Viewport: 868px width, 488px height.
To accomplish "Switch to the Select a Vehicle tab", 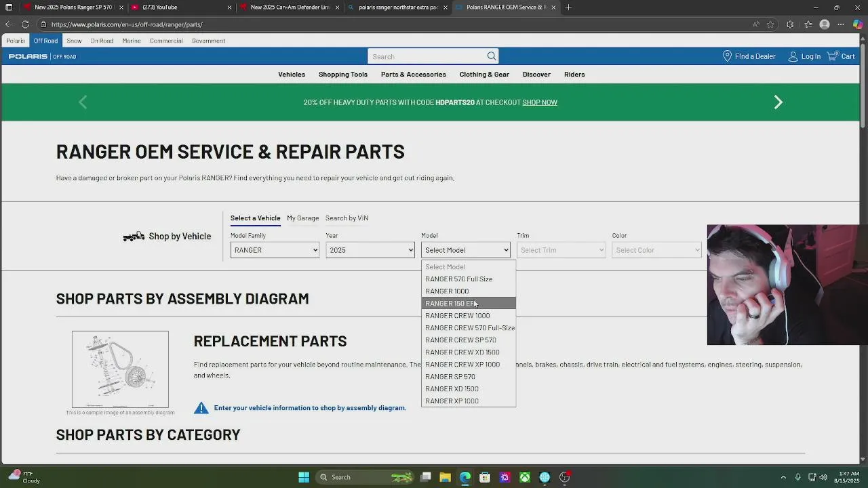I will click(255, 218).
